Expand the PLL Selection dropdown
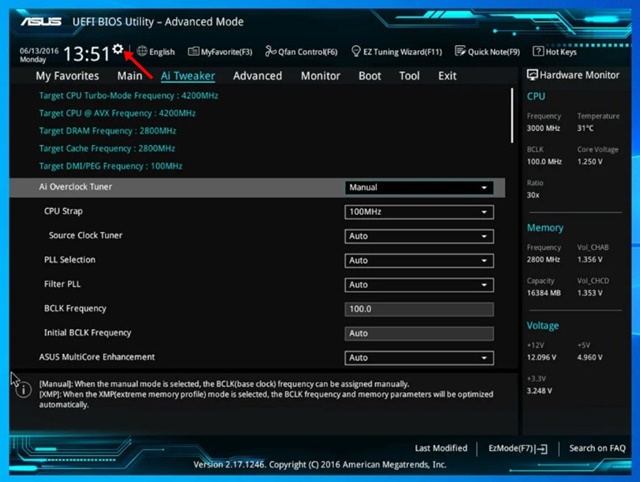This screenshot has height=482, width=640. 419,261
